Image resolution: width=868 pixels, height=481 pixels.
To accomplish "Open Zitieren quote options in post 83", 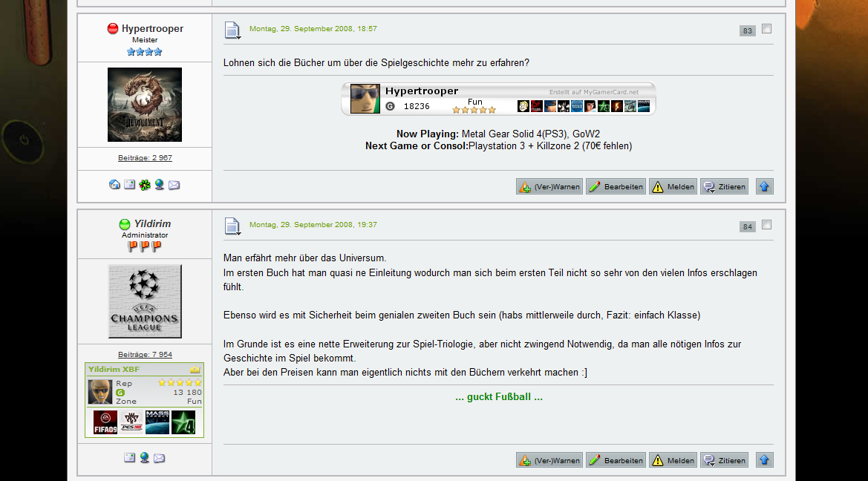I will tap(724, 186).
